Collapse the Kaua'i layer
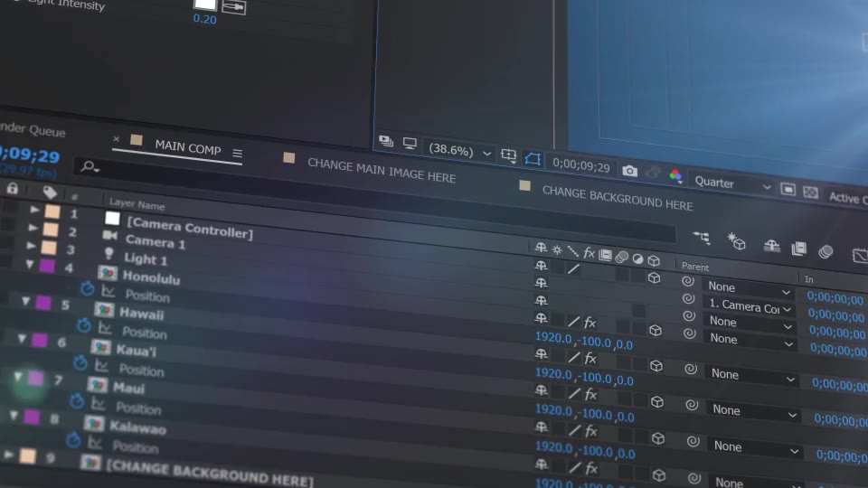 22,338
